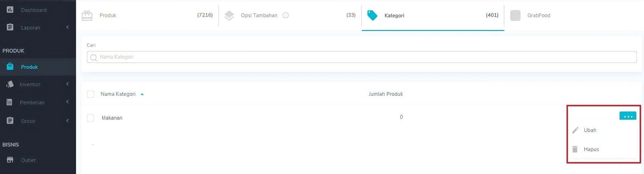Screen dimensions: 644x174
Task: Tick the Makanan row checkbox
Action: [91, 118]
